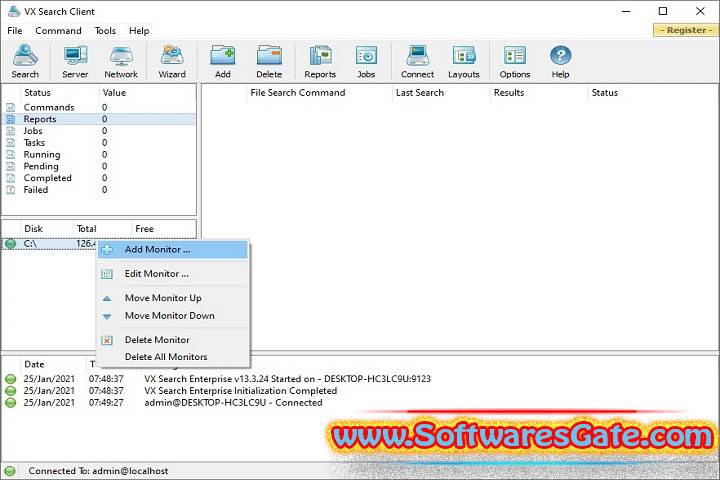Choose Delete Monitor from the context menu
The height and width of the screenshot is (480, 720).
[173, 339]
